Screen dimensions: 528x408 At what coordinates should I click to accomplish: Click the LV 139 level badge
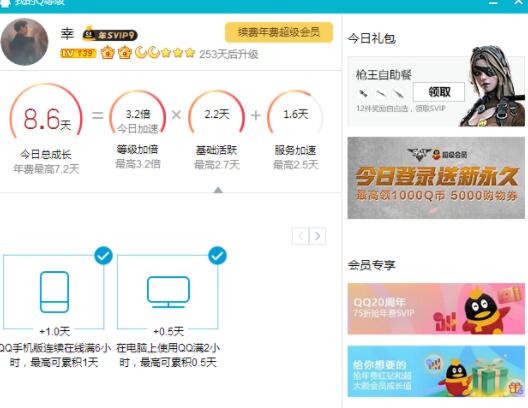click(78, 53)
